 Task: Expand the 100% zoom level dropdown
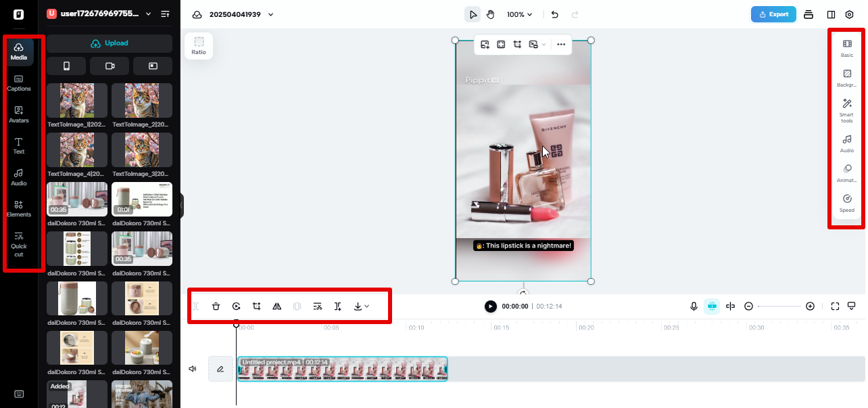(519, 14)
